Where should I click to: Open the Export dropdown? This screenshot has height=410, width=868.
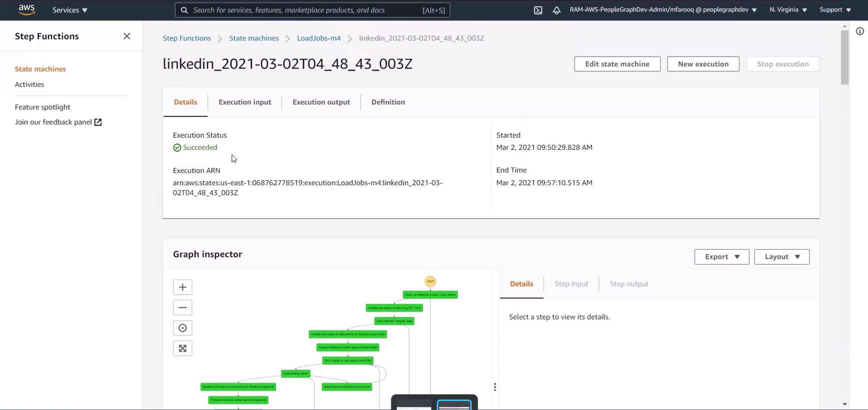722,257
